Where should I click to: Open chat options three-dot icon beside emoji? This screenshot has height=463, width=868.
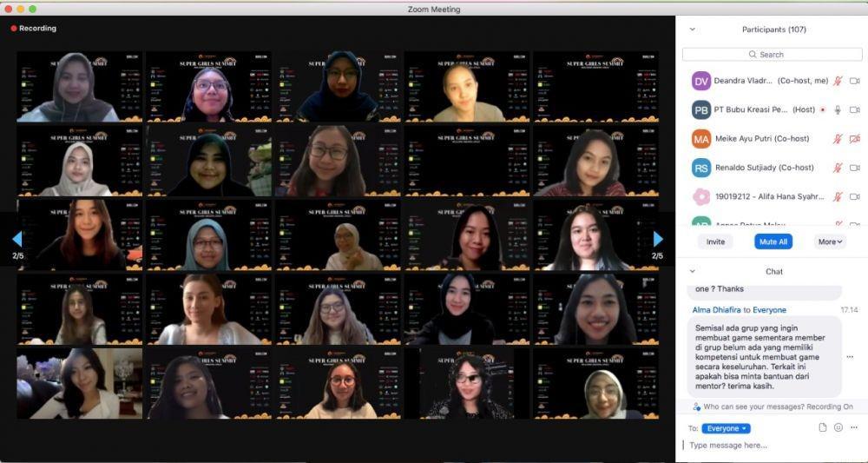[x=854, y=427]
